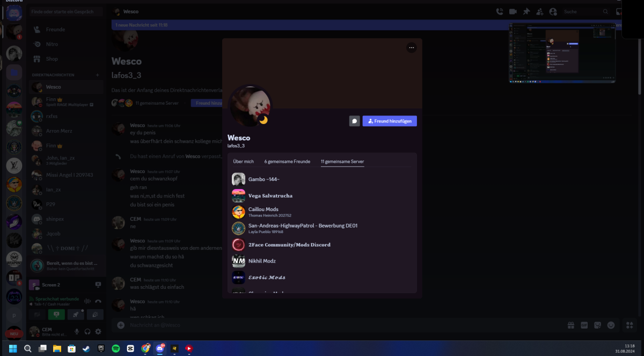Click the screen-share preview thumbnail
Screen dimensions: 644x356
point(562,53)
